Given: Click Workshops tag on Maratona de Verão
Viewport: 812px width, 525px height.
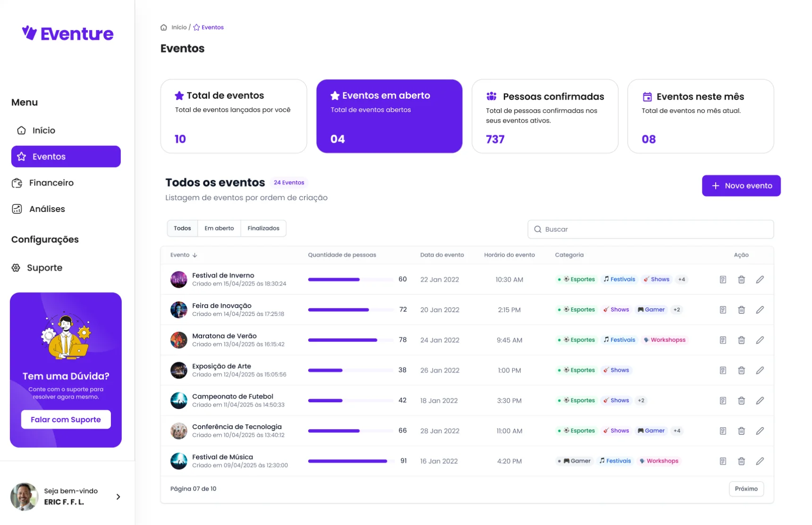Looking at the screenshot, I should (664, 340).
